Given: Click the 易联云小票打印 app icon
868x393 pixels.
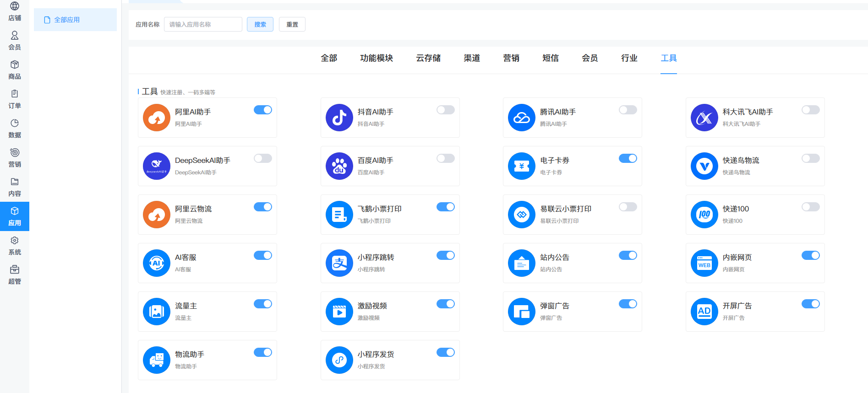Looking at the screenshot, I should [x=522, y=215].
